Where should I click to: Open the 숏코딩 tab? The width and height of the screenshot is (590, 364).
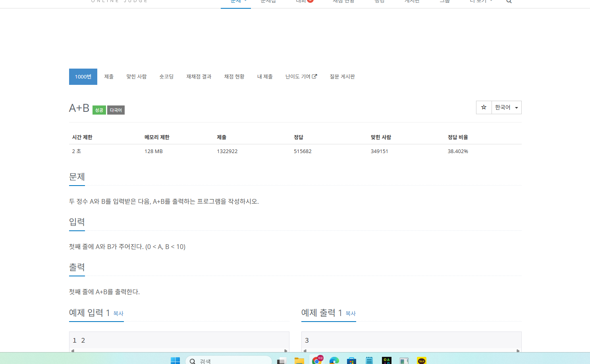tap(166, 77)
